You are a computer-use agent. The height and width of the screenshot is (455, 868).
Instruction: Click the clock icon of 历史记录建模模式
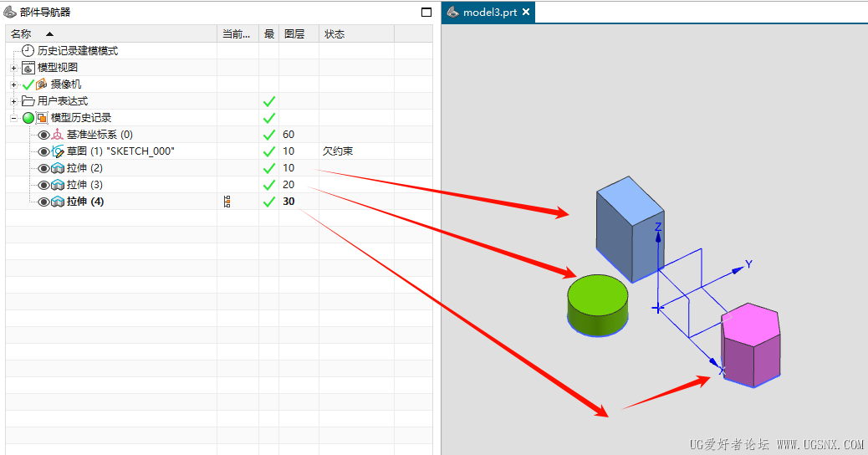pos(28,51)
